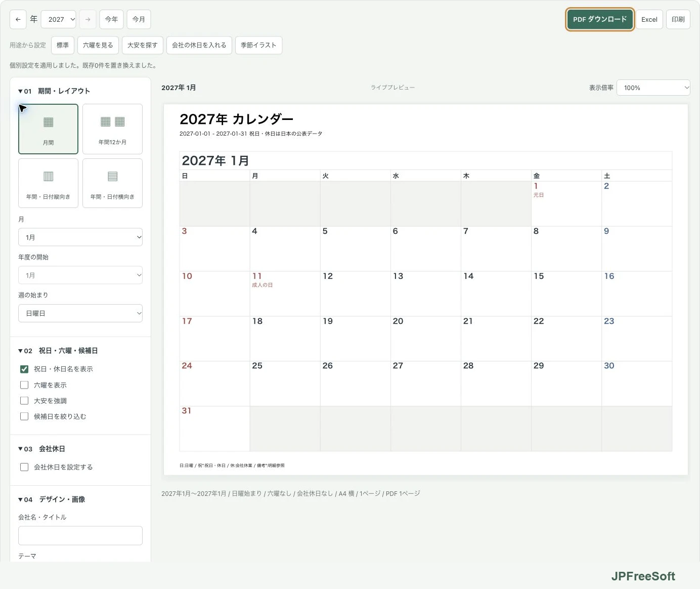Toggle 祝日・休日名を表示 checkbox

(24, 369)
